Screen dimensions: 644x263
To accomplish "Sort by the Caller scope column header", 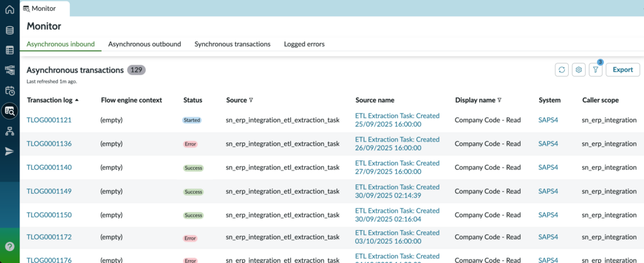I will [x=600, y=100].
